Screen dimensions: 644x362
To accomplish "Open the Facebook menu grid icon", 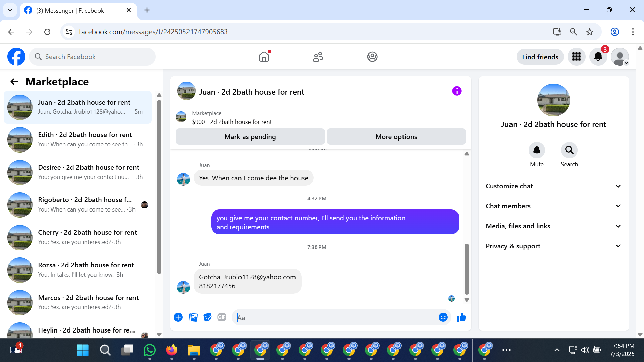I will click(576, 57).
